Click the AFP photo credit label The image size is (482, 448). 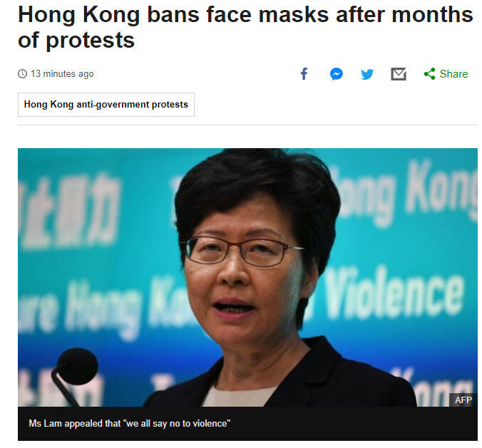[x=463, y=400]
